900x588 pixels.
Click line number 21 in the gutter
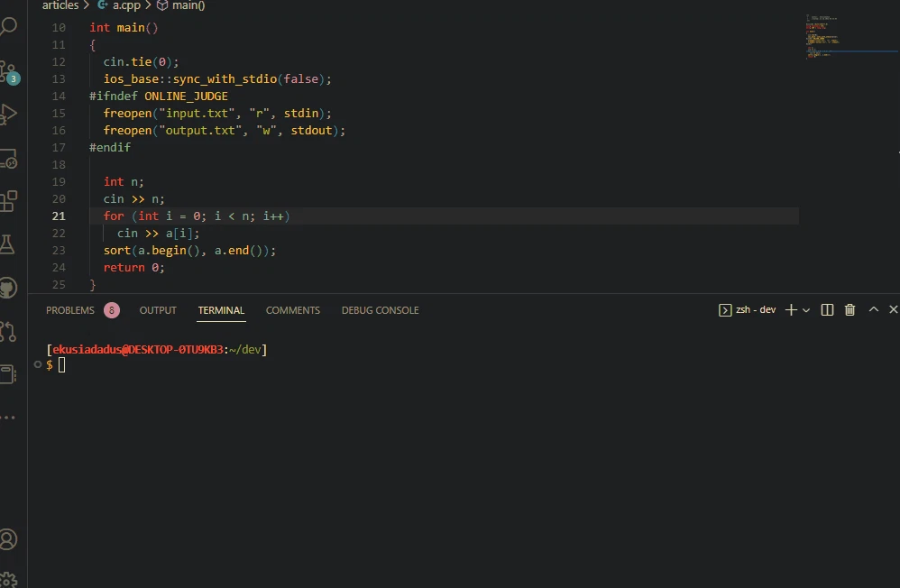tap(59, 216)
